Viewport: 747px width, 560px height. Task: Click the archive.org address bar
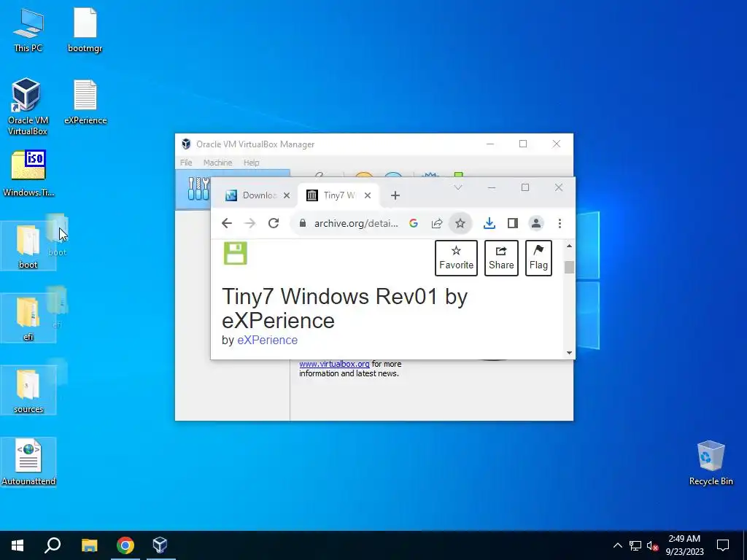pyautogui.click(x=357, y=223)
